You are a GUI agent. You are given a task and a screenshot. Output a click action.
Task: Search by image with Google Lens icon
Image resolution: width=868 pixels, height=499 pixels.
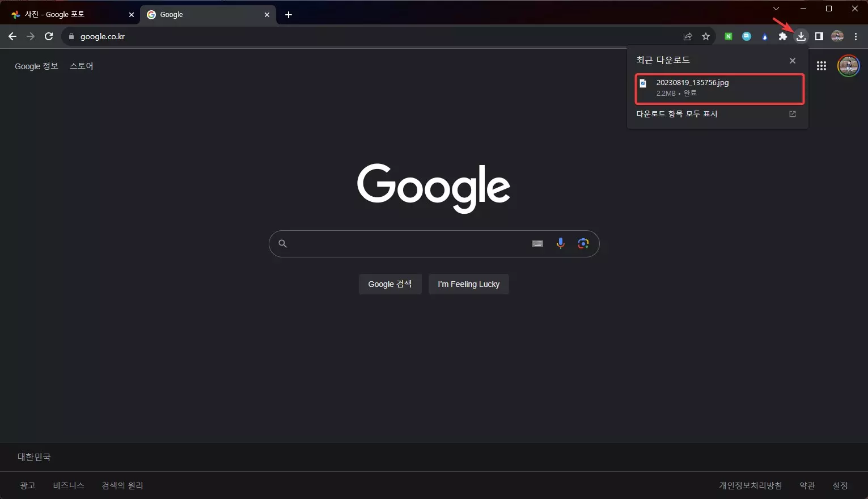click(x=583, y=244)
